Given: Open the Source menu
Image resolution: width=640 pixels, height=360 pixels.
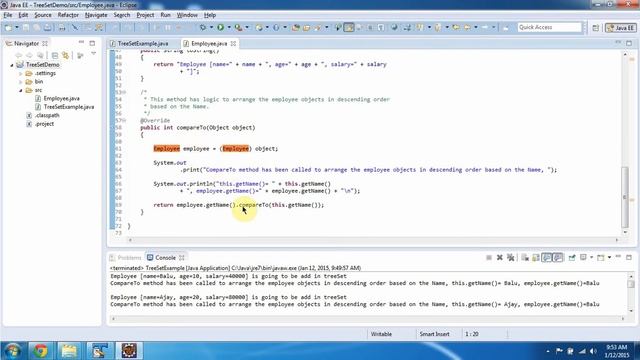Looking at the screenshot, I should click(43, 15).
